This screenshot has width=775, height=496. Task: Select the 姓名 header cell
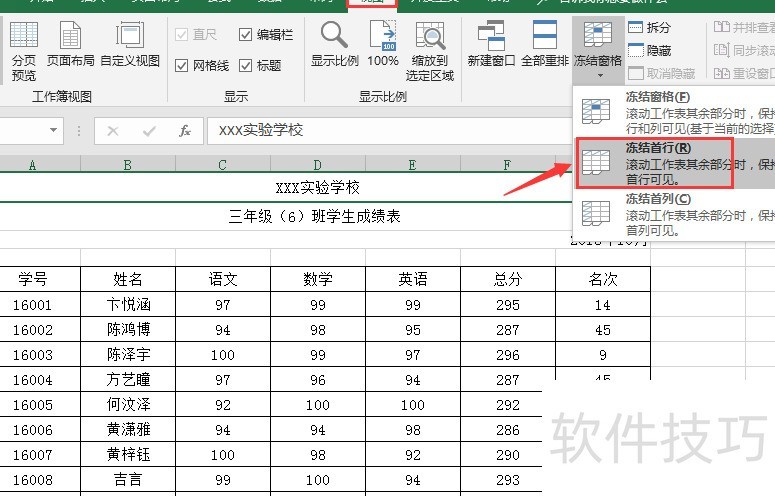coord(128,280)
